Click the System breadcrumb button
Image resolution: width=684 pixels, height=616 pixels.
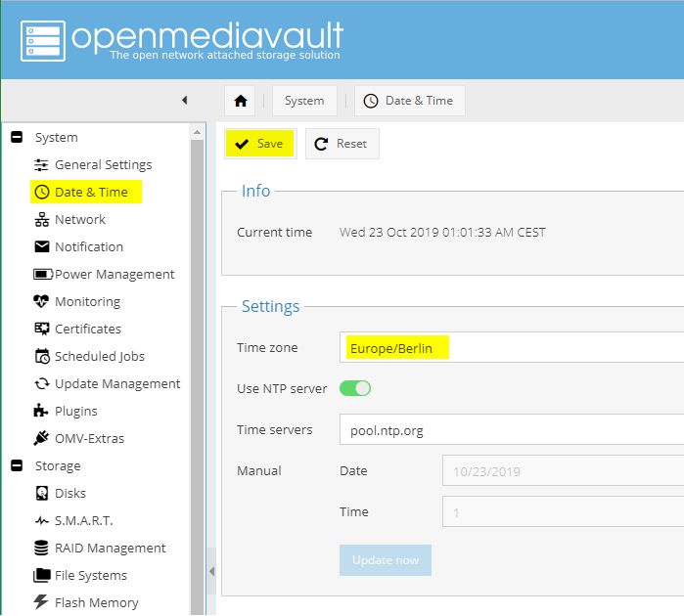click(x=304, y=101)
